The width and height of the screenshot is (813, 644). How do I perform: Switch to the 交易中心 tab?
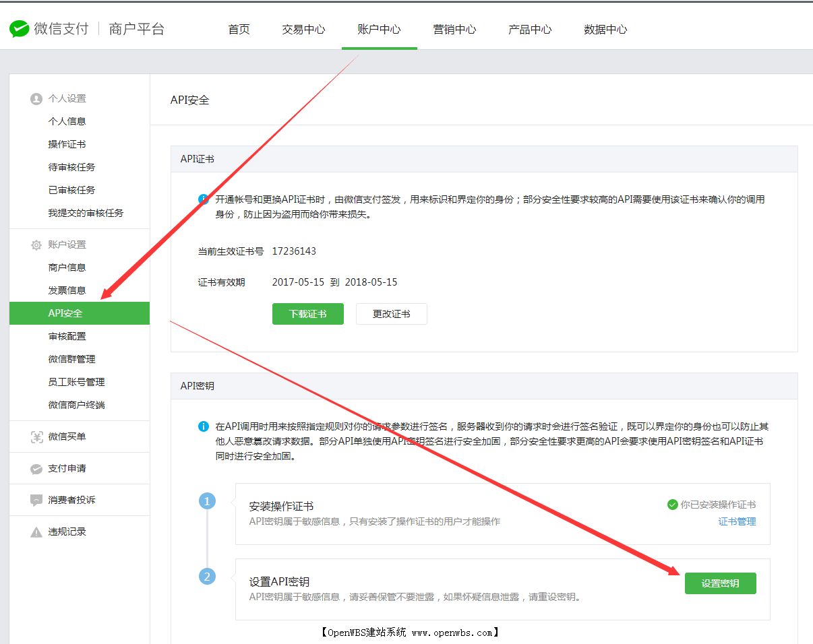point(303,30)
